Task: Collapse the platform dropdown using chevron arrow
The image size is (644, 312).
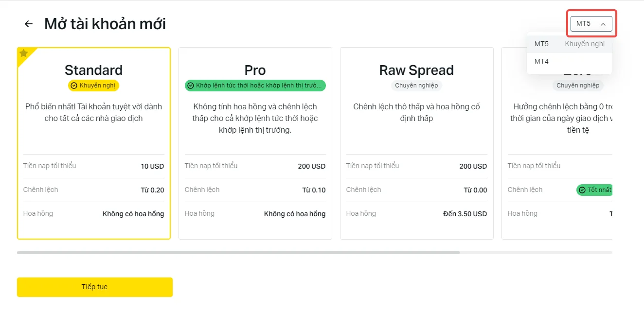Action: [603, 24]
